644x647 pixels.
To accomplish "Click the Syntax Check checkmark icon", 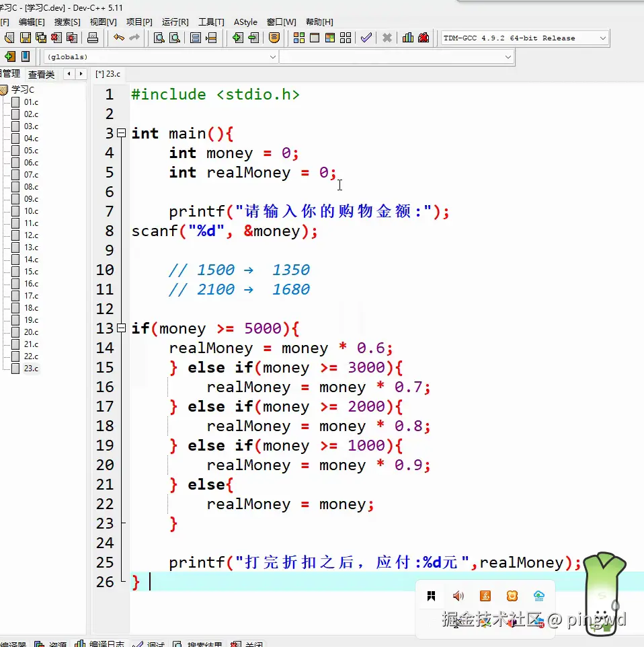I will click(x=366, y=38).
